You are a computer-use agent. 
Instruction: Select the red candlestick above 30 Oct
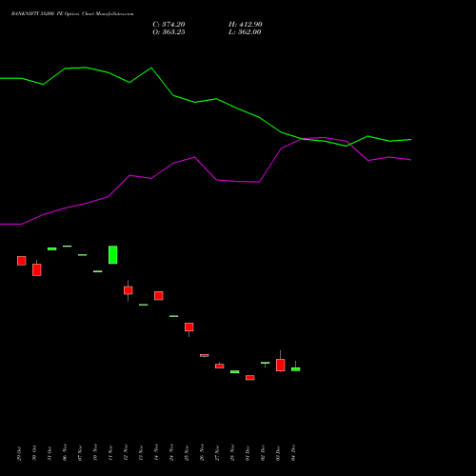(x=37, y=269)
